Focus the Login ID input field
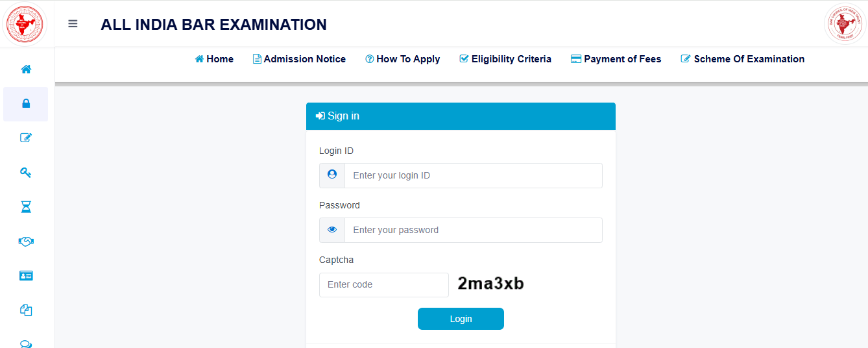This screenshot has width=868, height=348. (x=474, y=175)
